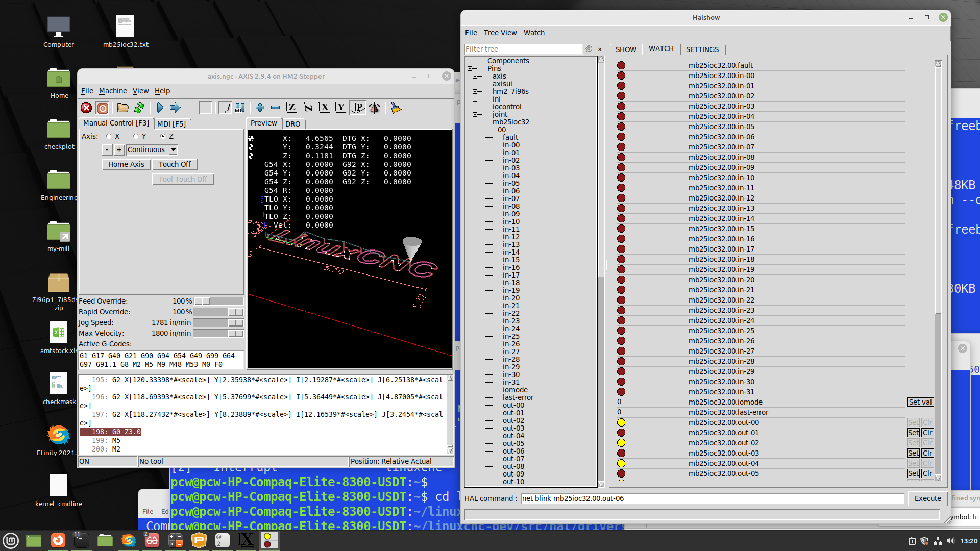Expand the hm2_7i96s tree node

tap(475, 91)
